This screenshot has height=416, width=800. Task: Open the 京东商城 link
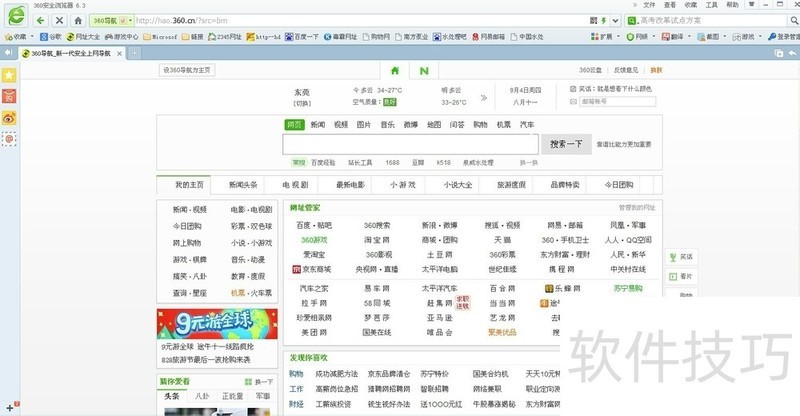312,269
